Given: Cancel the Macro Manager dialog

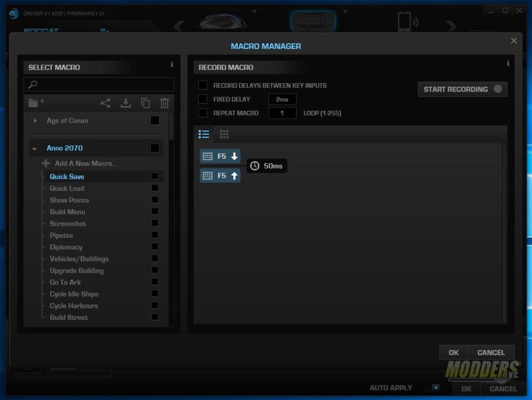Looking at the screenshot, I should (x=491, y=353).
